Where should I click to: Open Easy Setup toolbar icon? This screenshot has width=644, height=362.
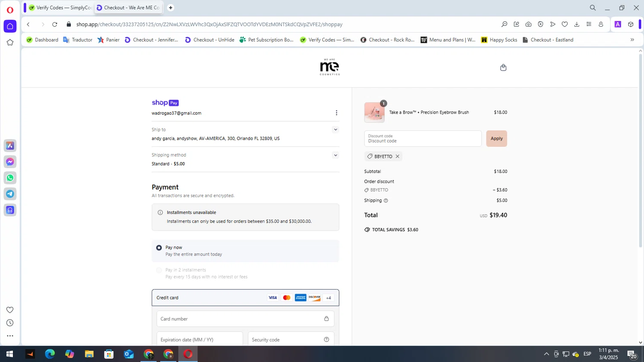tap(589, 24)
